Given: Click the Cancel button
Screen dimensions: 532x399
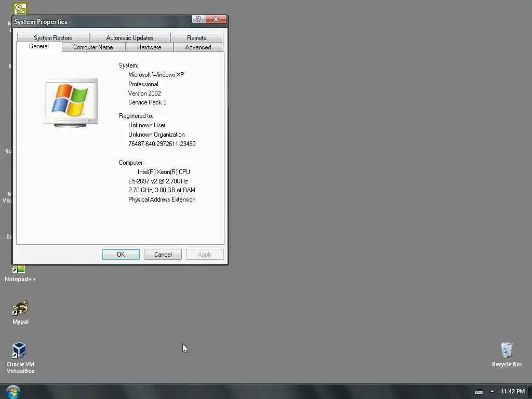Looking at the screenshot, I should 163,255.
